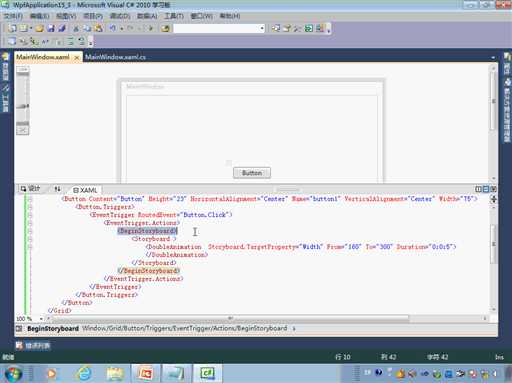Collapse the Button element outlining node
This screenshot has height=383, width=512.
coord(30,199)
